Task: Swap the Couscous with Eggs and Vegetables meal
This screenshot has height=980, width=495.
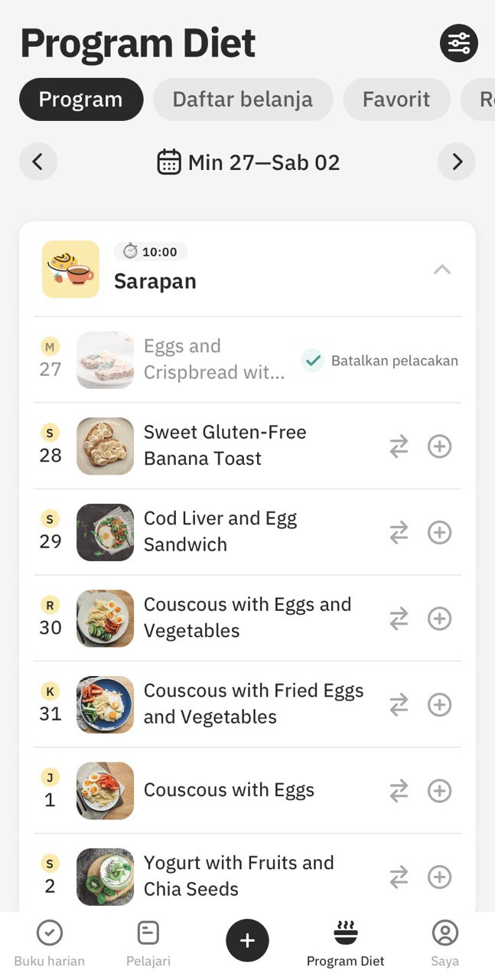Action: tap(399, 619)
